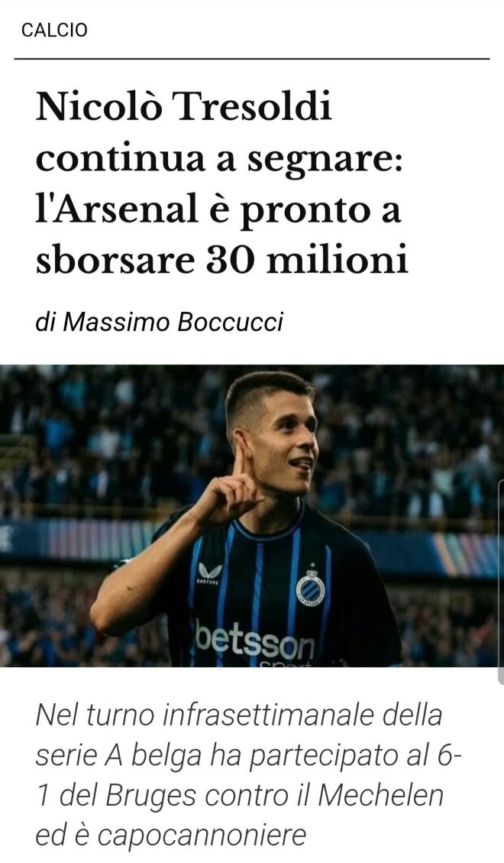Viewport: 504px width, 863px height.
Task: Open the CALCIO category label
Action: [x=54, y=30]
